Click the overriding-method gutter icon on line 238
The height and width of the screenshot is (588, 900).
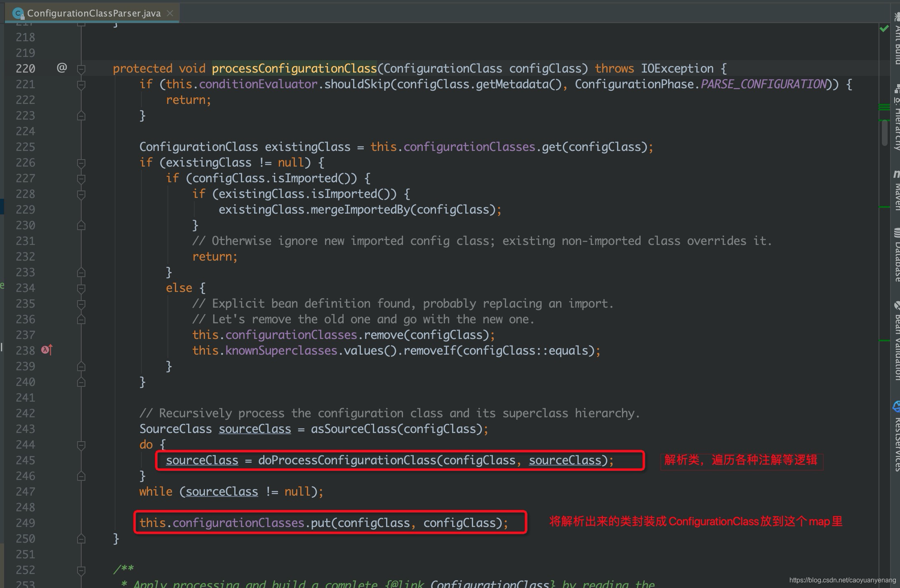click(47, 350)
